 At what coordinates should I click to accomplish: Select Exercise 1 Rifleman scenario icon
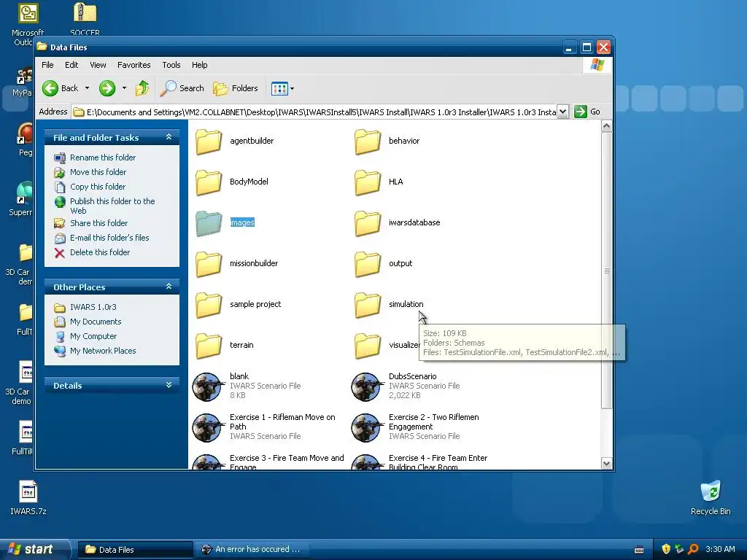(x=206, y=427)
